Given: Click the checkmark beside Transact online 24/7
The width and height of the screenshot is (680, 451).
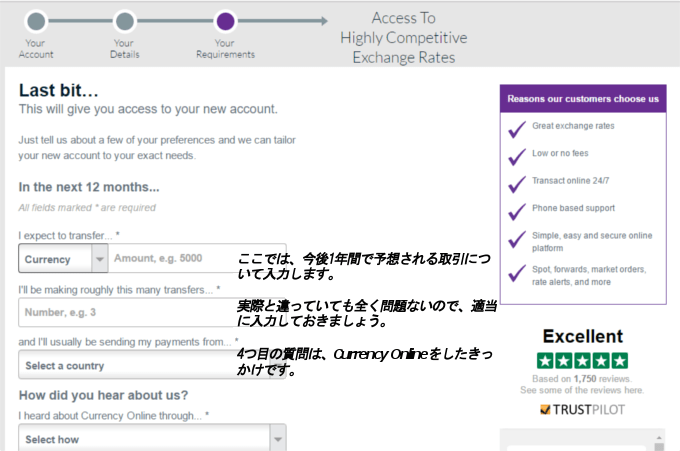Looking at the screenshot, I should (x=516, y=184).
